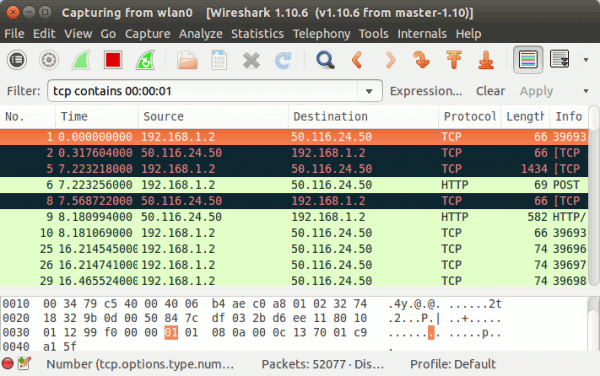Viewport: 600px width, 376px height.
Task: Clear the display filter
Action: pos(491,91)
